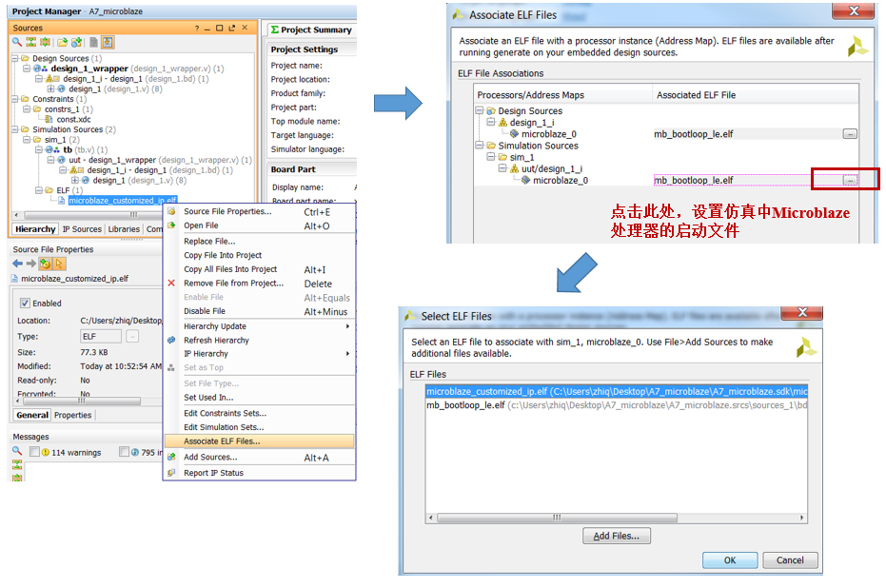Click the Refresh Hierarchy icon in context menu

(x=171, y=340)
